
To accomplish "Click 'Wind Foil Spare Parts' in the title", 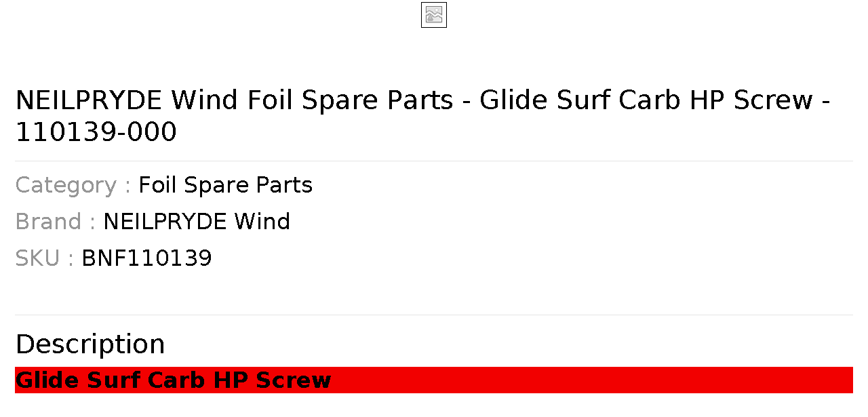I will tap(312, 100).
